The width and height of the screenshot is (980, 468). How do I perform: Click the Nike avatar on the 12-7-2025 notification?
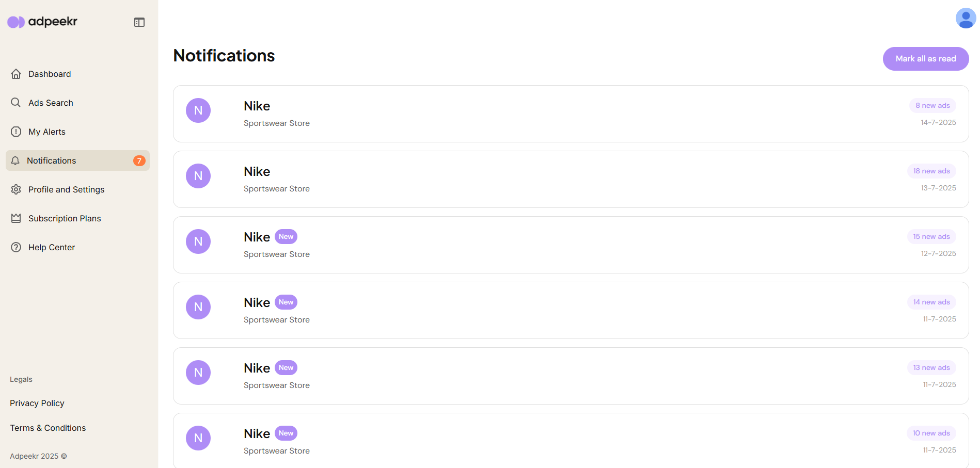pyautogui.click(x=198, y=241)
